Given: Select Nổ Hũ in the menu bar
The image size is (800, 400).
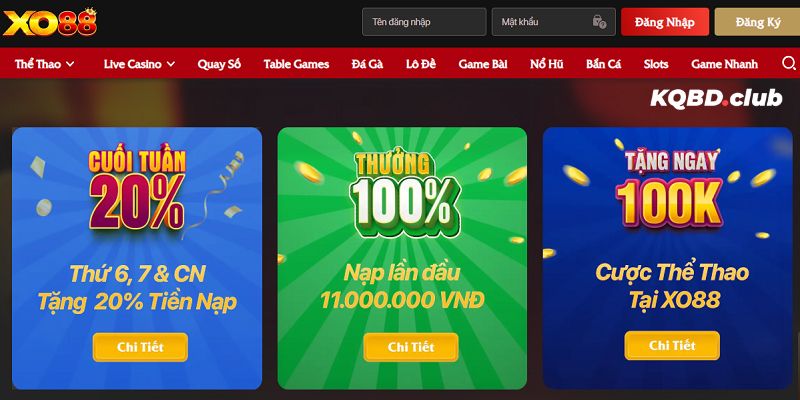Looking at the screenshot, I should coord(546,64).
